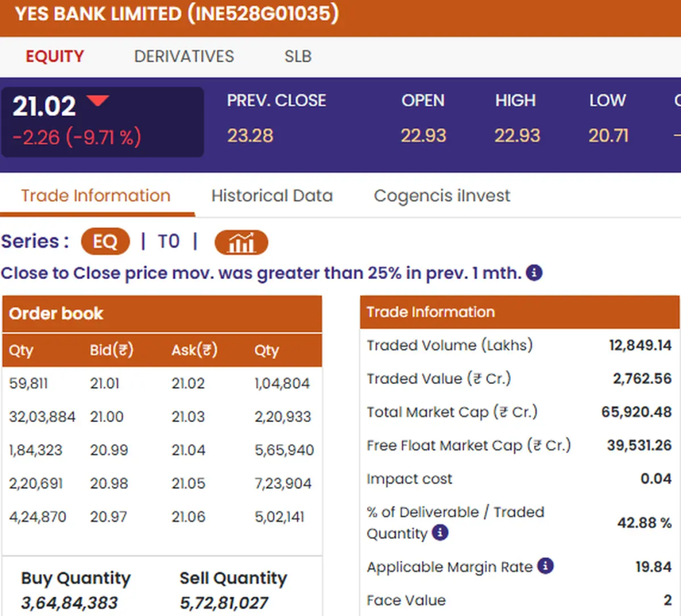Click Traded Value figure 2,762.56
This screenshot has height=616, width=681.
click(642, 379)
